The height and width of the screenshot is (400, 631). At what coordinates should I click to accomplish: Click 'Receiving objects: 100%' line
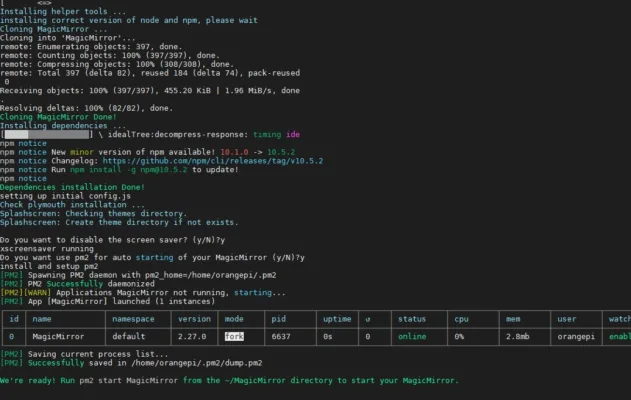click(150, 91)
